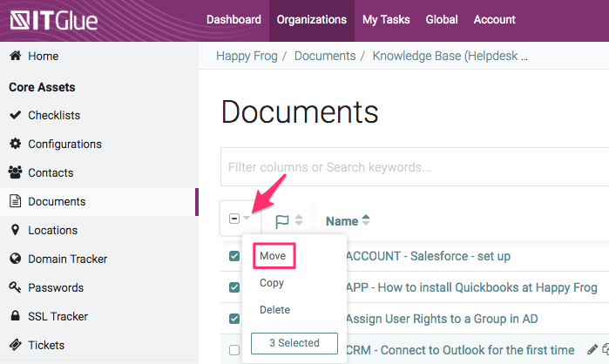
Task: Choose Move from the bulk actions menu
Action: tap(274, 256)
